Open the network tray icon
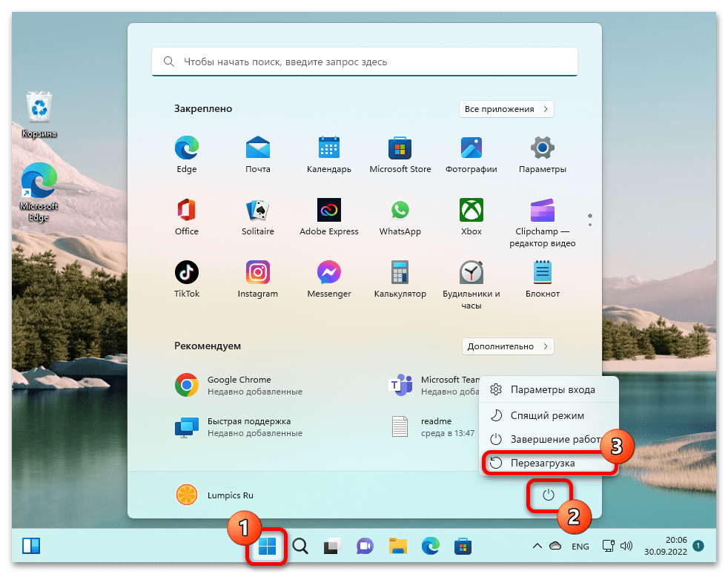 [x=608, y=546]
